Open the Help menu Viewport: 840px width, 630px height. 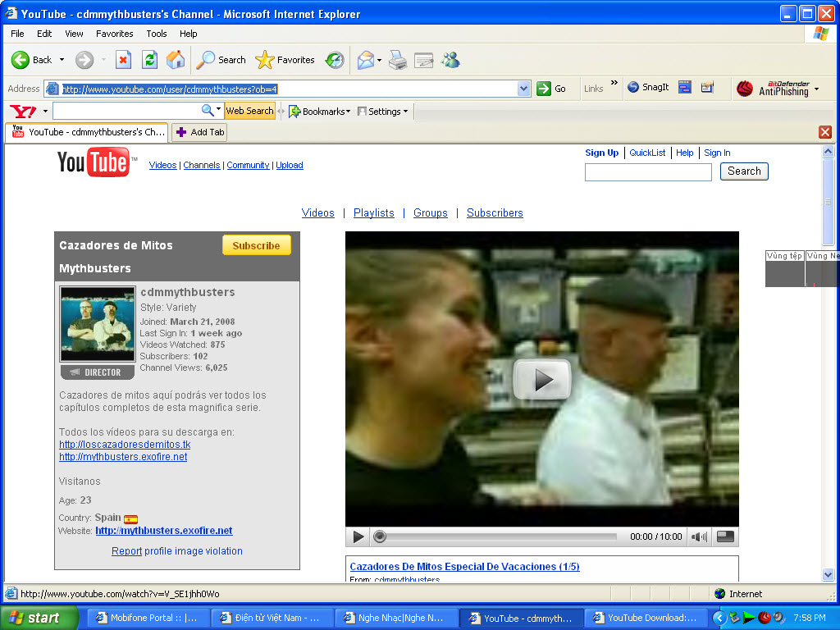click(188, 34)
